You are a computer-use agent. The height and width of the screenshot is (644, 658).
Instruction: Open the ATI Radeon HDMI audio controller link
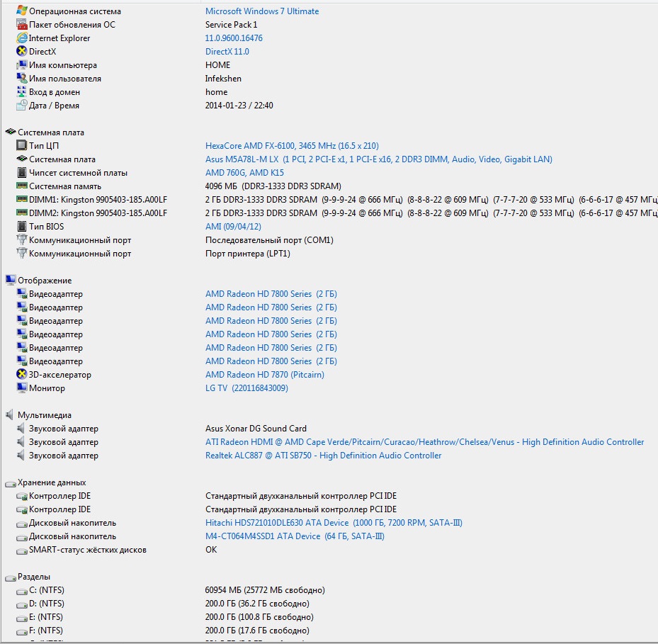425,441
